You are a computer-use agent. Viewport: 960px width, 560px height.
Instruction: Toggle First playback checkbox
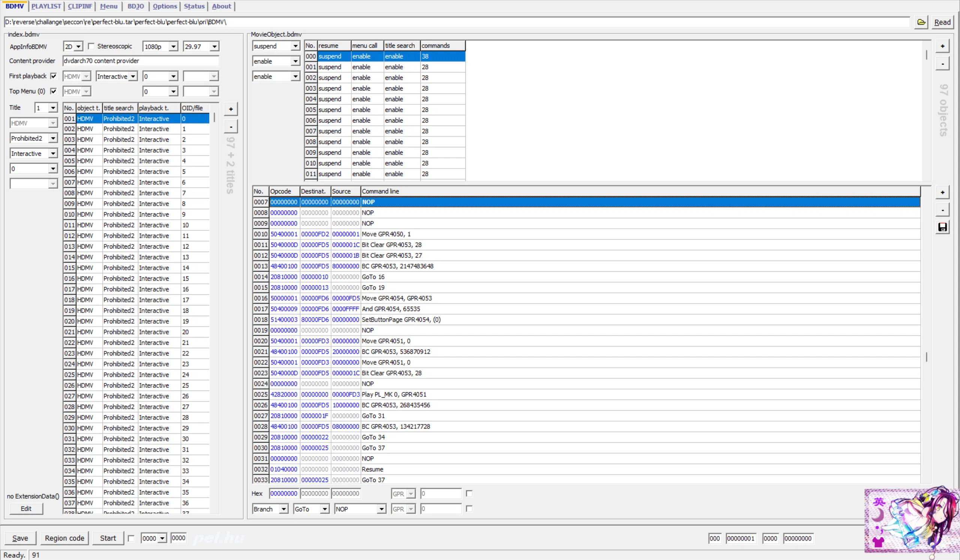[x=54, y=76]
